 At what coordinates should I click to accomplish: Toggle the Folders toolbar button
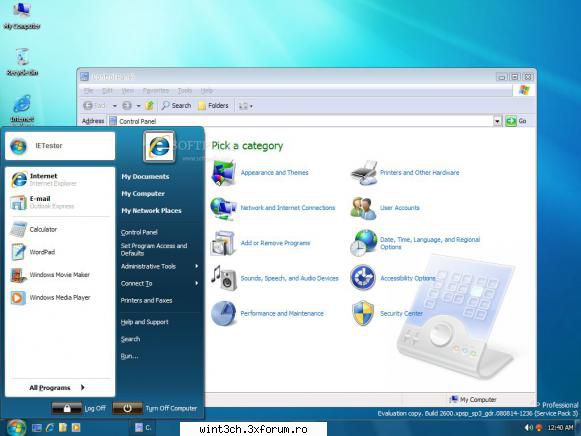coord(213,106)
